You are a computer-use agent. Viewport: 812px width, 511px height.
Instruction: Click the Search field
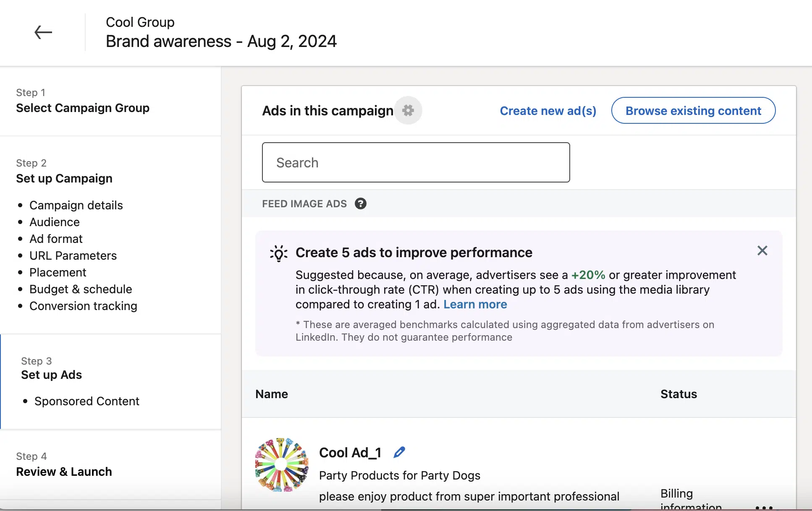416,162
